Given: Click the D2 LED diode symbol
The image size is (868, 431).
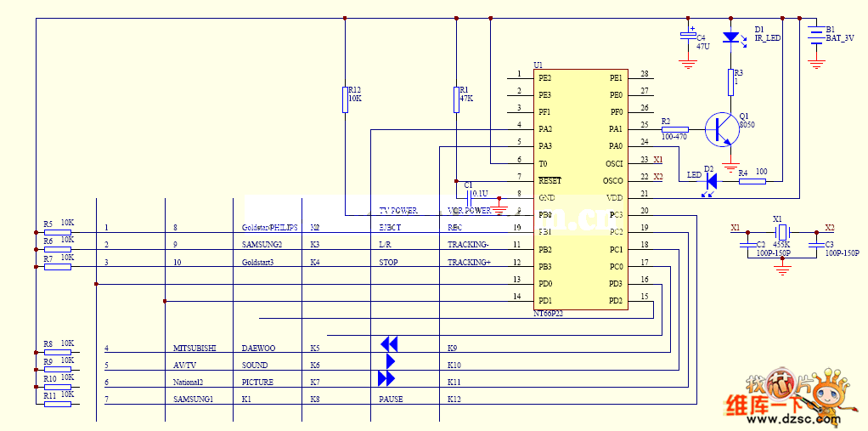Looking at the screenshot, I should [711, 180].
